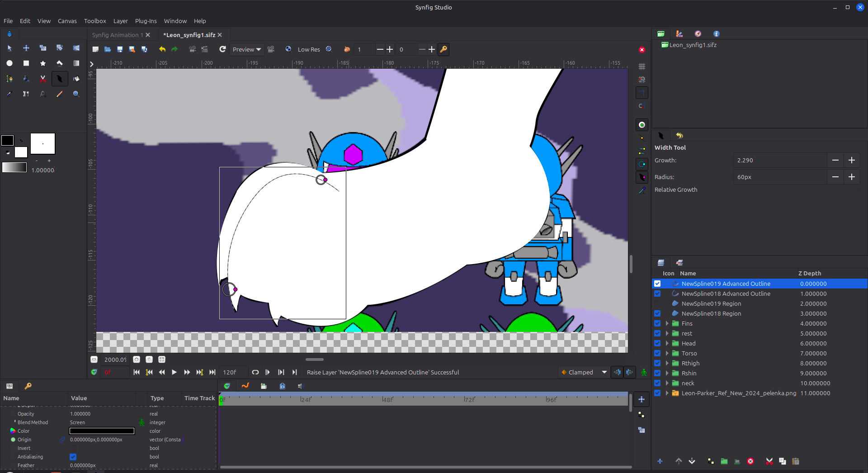
Task: Activate the Skeleton bone tool
Action: point(26,94)
